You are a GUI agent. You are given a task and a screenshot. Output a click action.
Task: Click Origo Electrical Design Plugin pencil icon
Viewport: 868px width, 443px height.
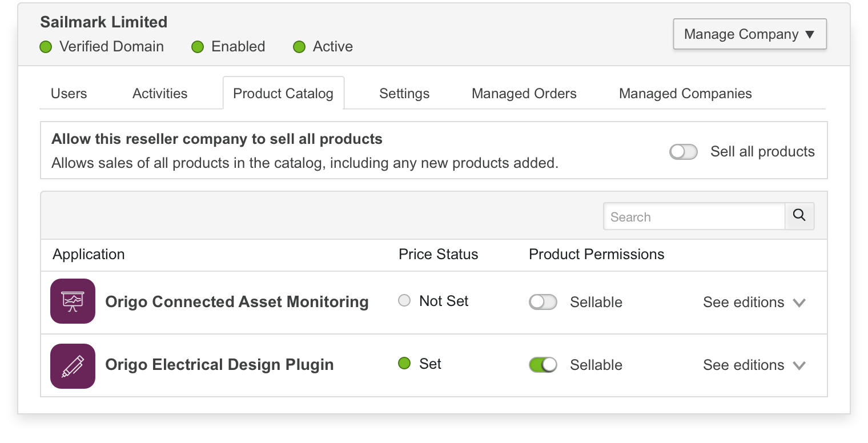click(x=73, y=366)
